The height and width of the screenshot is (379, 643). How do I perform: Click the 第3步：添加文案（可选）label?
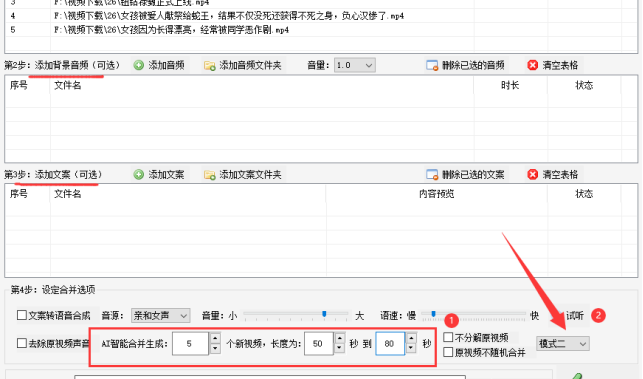[x=53, y=175]
